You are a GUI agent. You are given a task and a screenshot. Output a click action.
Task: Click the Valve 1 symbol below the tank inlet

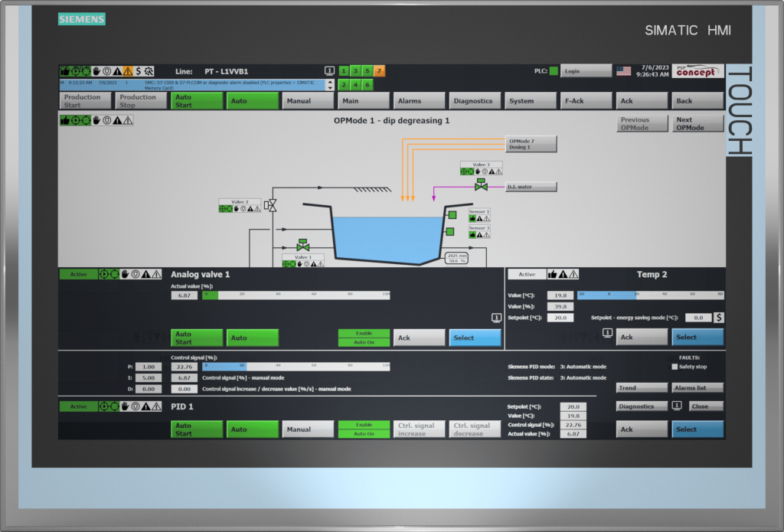303,246
